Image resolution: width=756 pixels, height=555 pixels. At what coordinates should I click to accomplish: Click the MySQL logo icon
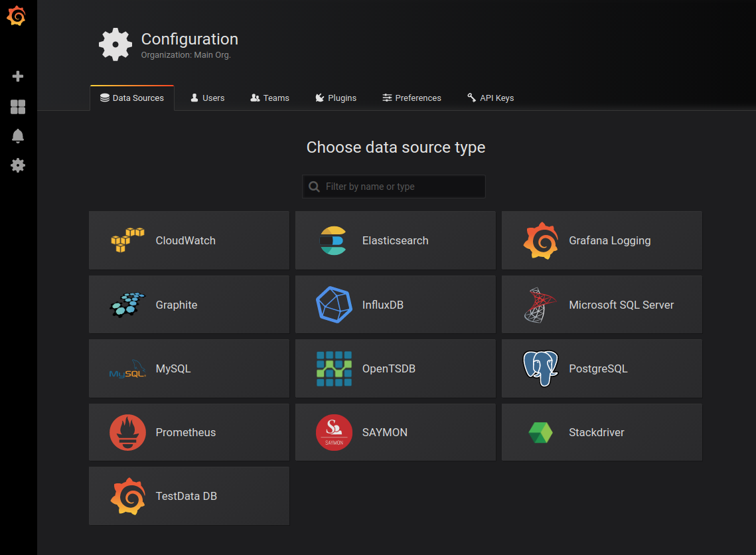click(127, 369)
